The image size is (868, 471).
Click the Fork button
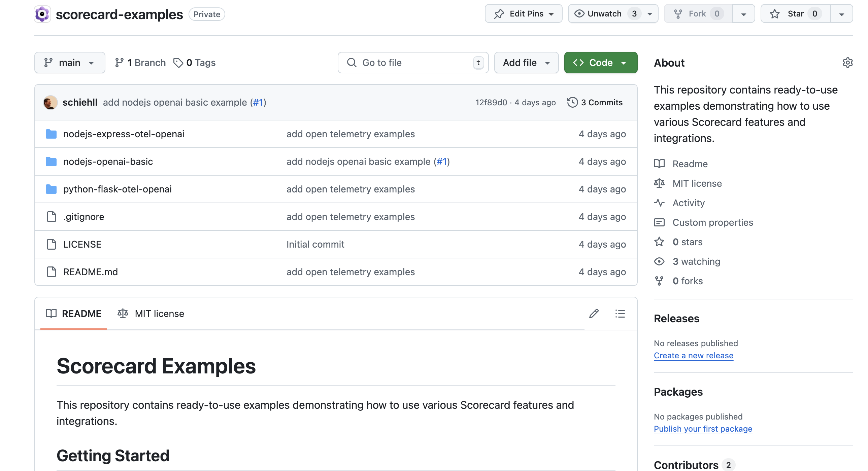click(x=698, y=14)
